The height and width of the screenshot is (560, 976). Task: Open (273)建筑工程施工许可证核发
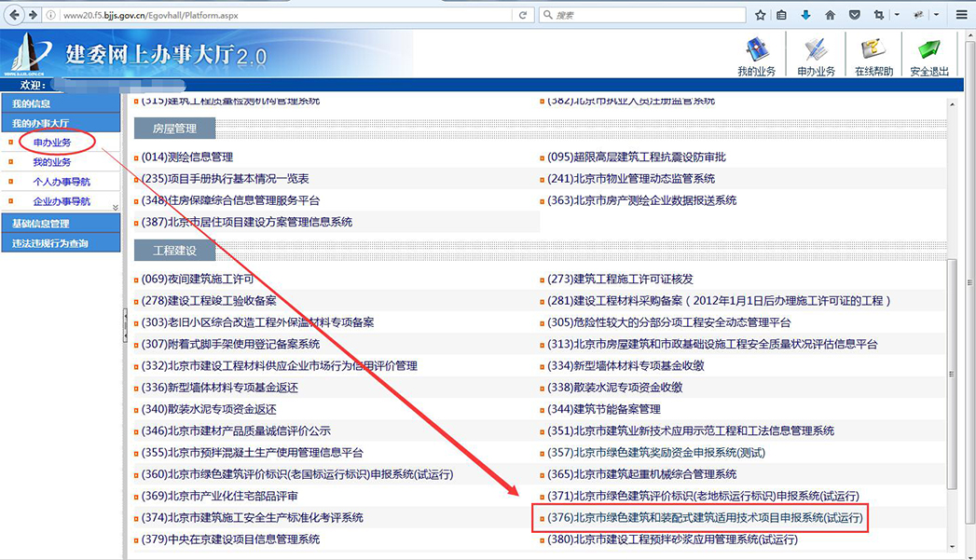tap(621, 280)
